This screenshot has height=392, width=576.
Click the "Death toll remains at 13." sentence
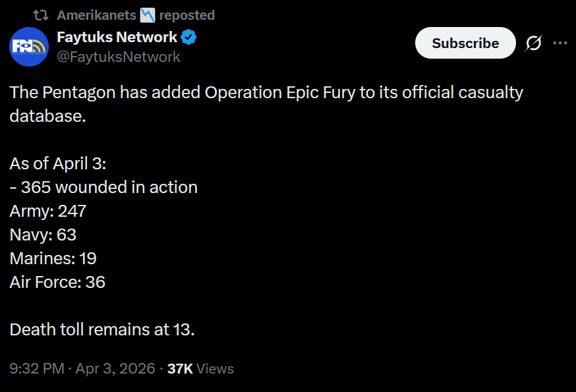click(x=102, y=329)
